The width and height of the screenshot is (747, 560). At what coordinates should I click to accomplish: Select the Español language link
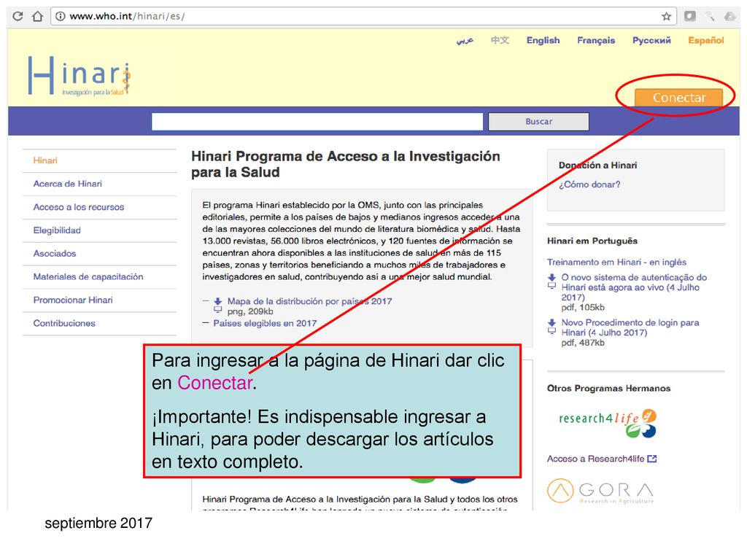point(706,41)
